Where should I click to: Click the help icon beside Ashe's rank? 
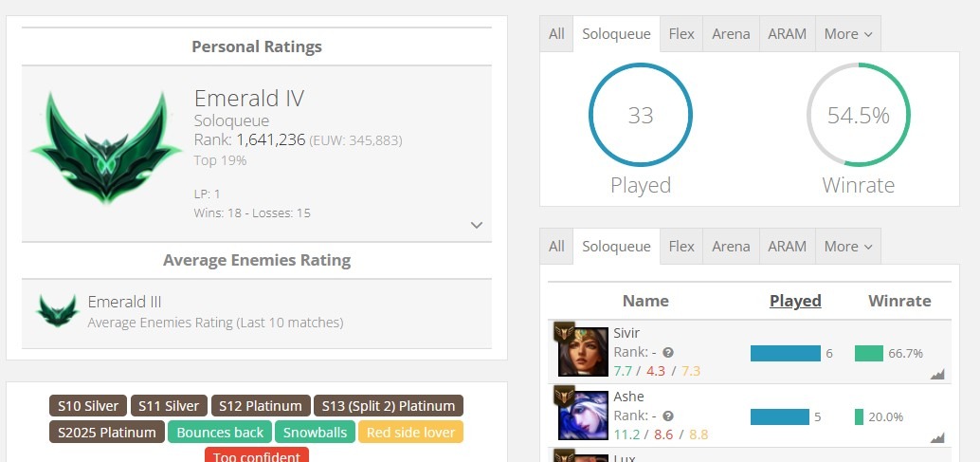[x=668, y=416]
